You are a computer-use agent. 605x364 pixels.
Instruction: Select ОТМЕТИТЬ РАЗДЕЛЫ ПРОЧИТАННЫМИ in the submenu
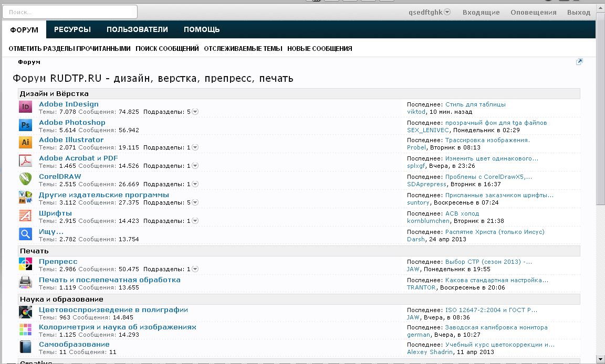(69, 49)
